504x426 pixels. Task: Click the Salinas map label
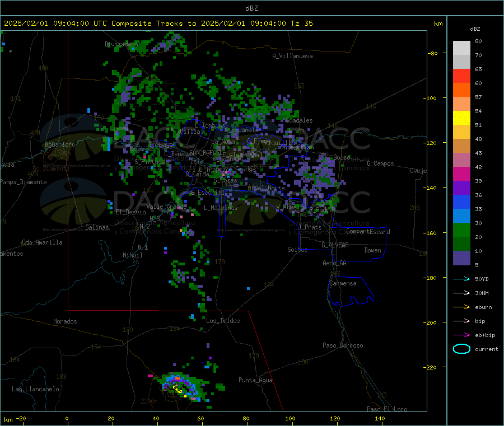tap(97, 227)
